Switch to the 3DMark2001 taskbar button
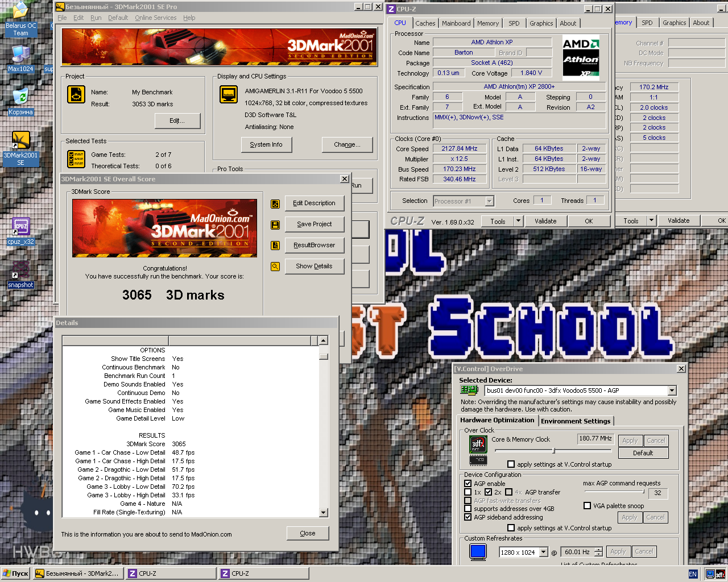Viewport: 728px width, 582px height. (77, 573)
